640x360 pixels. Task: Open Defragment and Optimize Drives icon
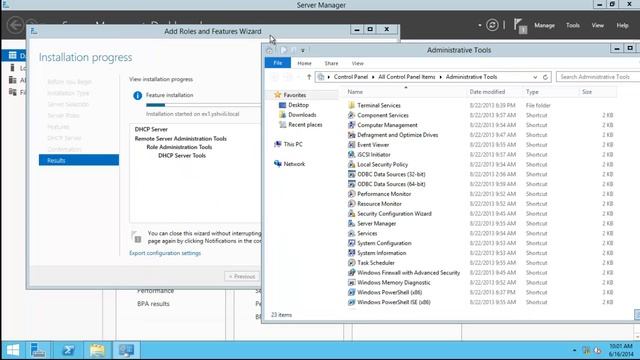pyautogui.click(x=351, y=135)
